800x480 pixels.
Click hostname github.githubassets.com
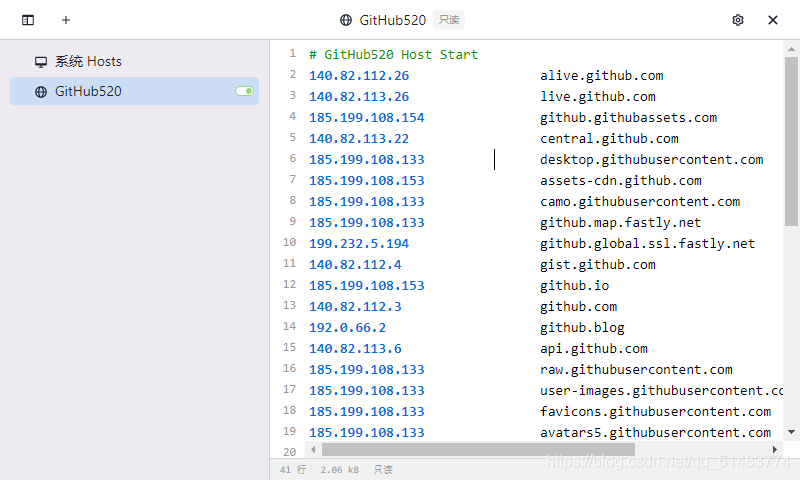(x=629, y=117)
